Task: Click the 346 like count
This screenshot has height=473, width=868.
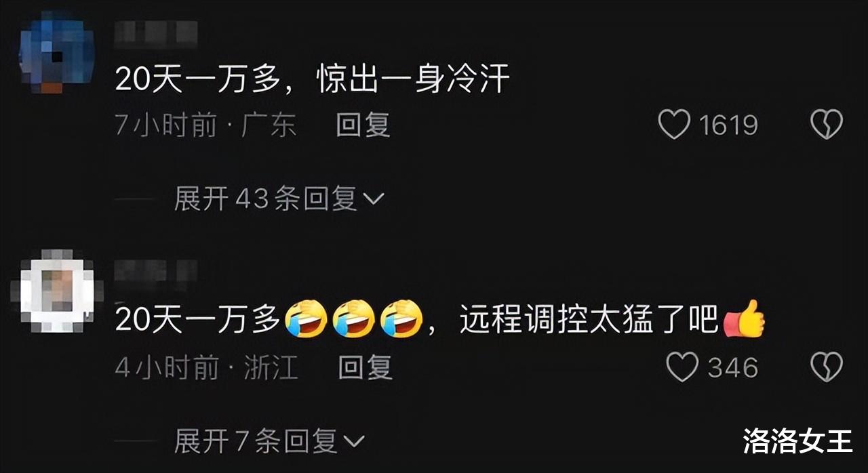Action: pos(732,368)
